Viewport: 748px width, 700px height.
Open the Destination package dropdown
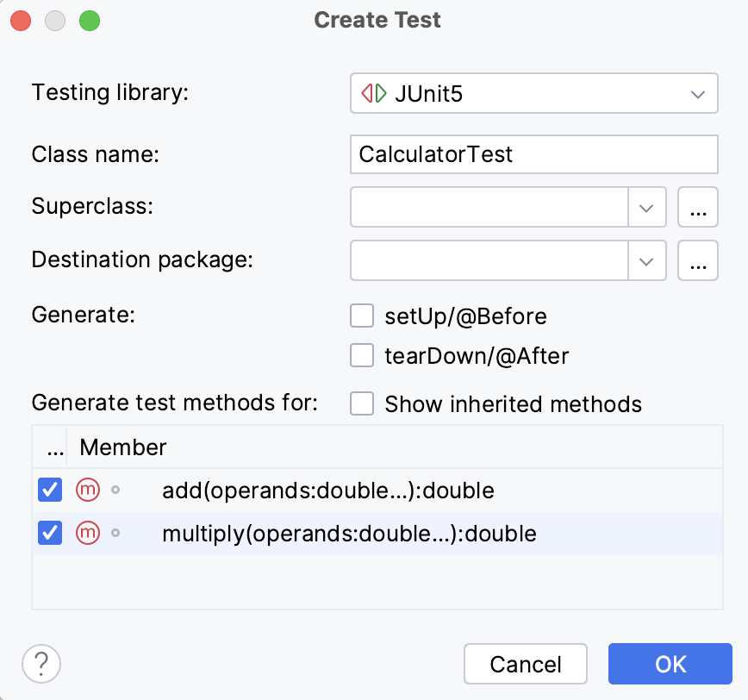(647, 260)
